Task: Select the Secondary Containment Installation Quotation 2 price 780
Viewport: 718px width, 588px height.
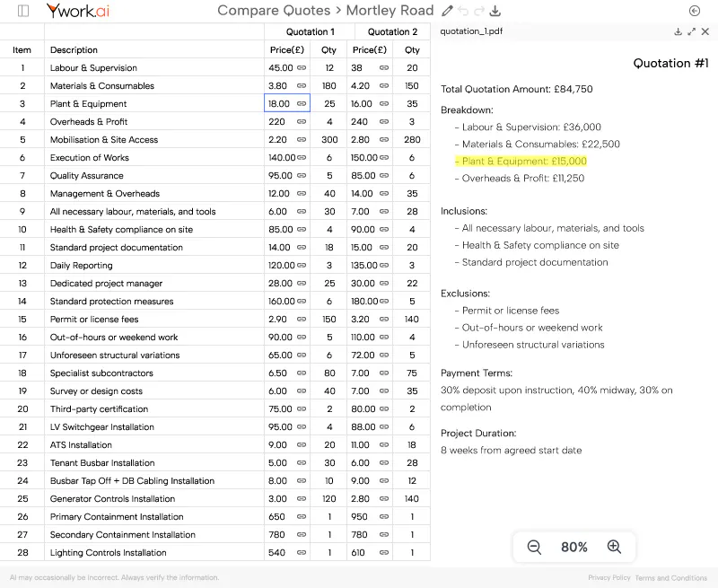Action: [370, 534]
